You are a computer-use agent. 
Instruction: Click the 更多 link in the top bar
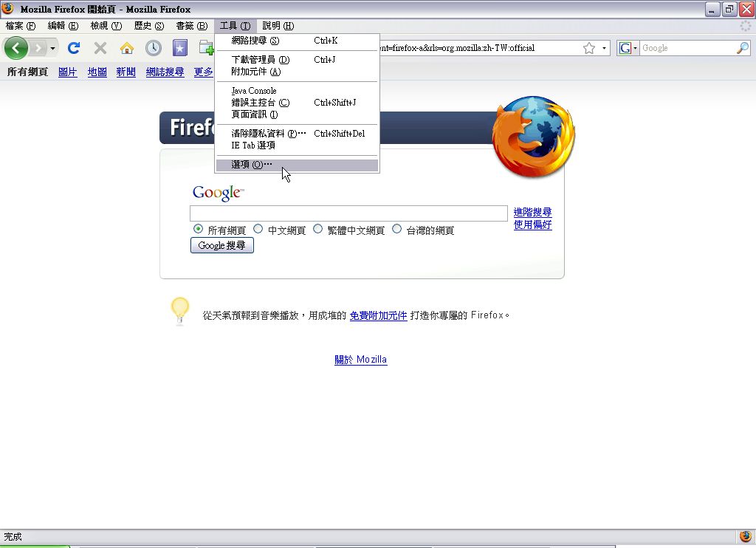[x=203, y=72]
